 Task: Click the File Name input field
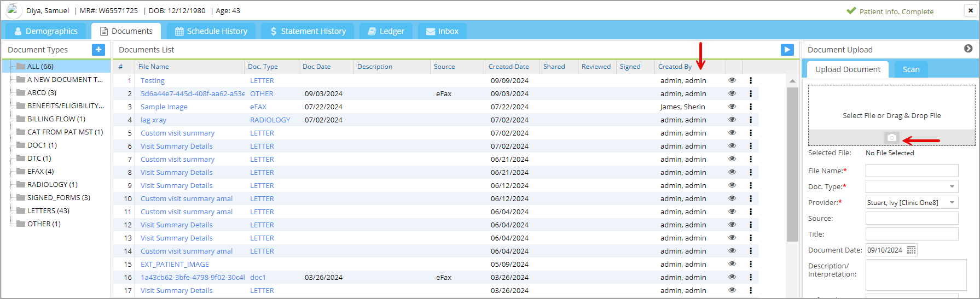(912, 171)
